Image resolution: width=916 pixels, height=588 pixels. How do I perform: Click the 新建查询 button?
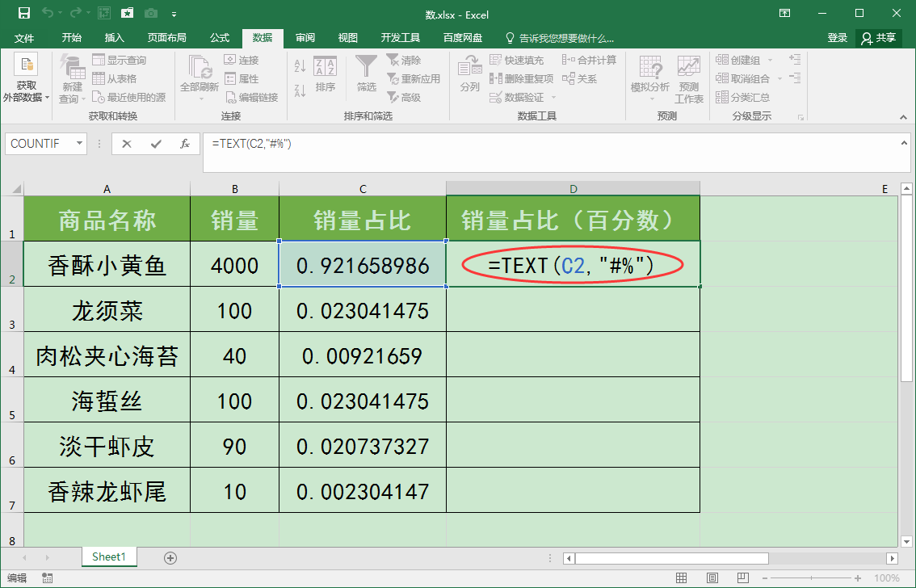[x=72, y=80]
